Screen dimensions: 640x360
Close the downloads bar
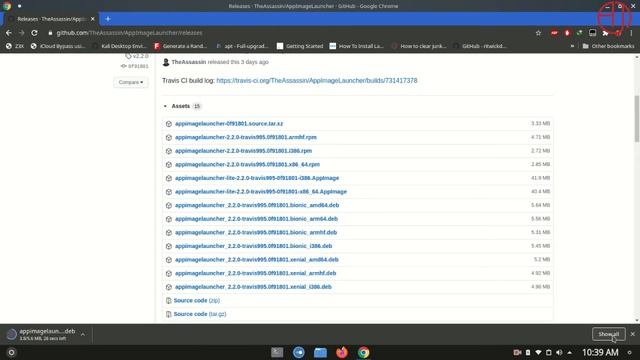pyautogui.click(x=633, y=334)
